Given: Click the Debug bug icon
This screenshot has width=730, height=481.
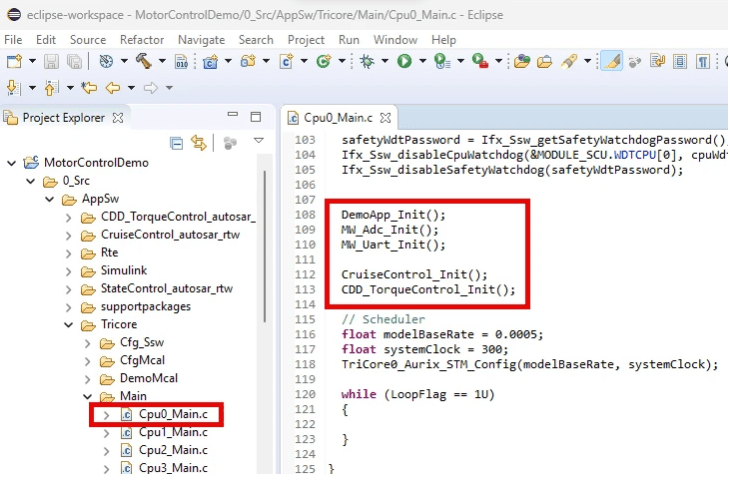Looking at the screenshot, I should coord(368,62).
